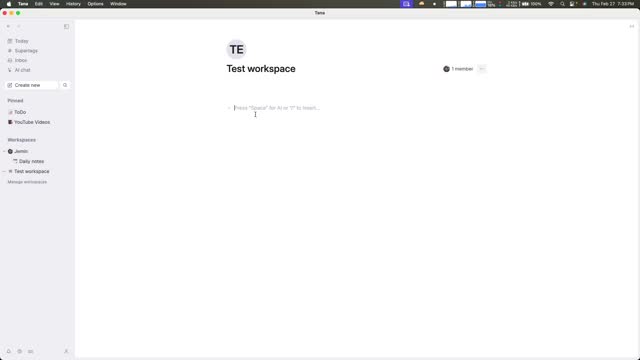
Task: Open the History menu
Action: click(73, 4)
